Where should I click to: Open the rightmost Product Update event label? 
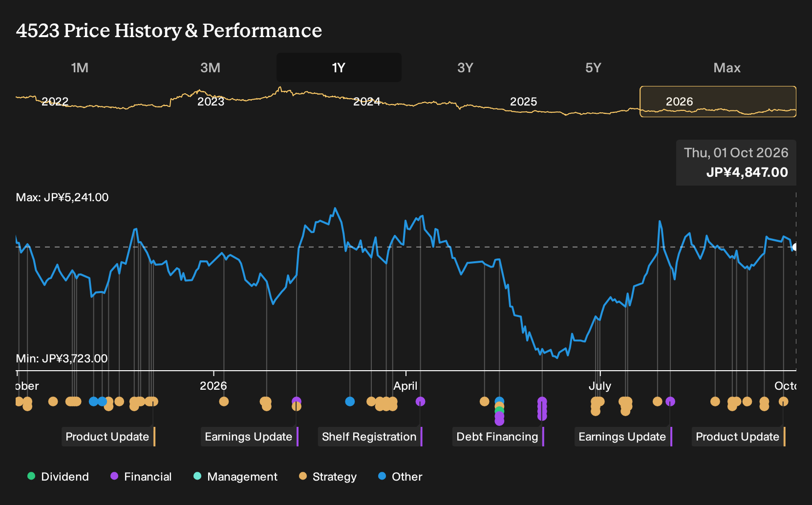[738, 437]
